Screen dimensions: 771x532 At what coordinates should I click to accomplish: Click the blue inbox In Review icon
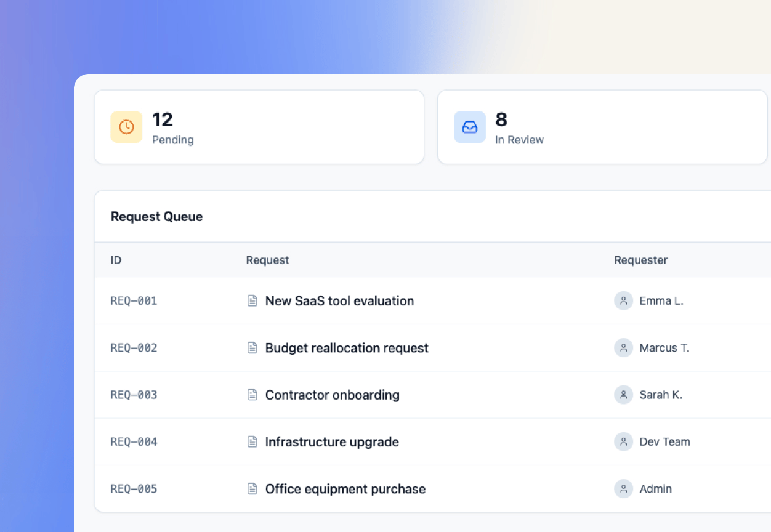[x=470, y=127]
